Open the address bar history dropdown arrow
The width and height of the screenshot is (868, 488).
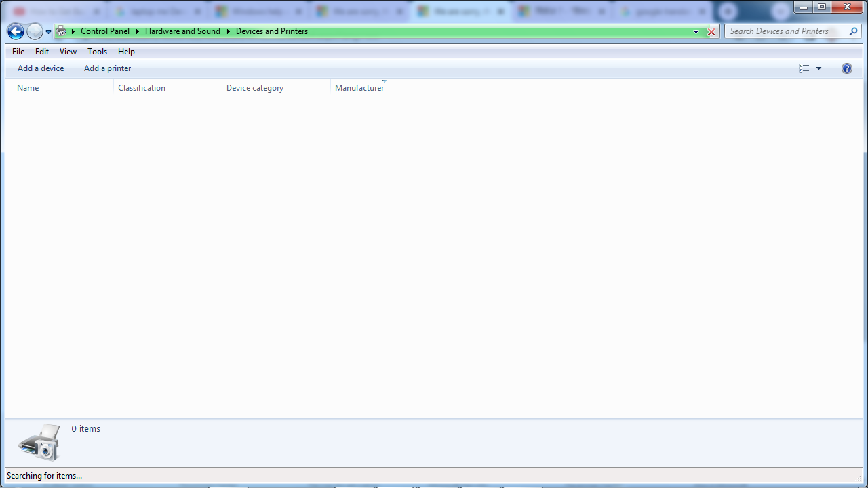(696, 31)
